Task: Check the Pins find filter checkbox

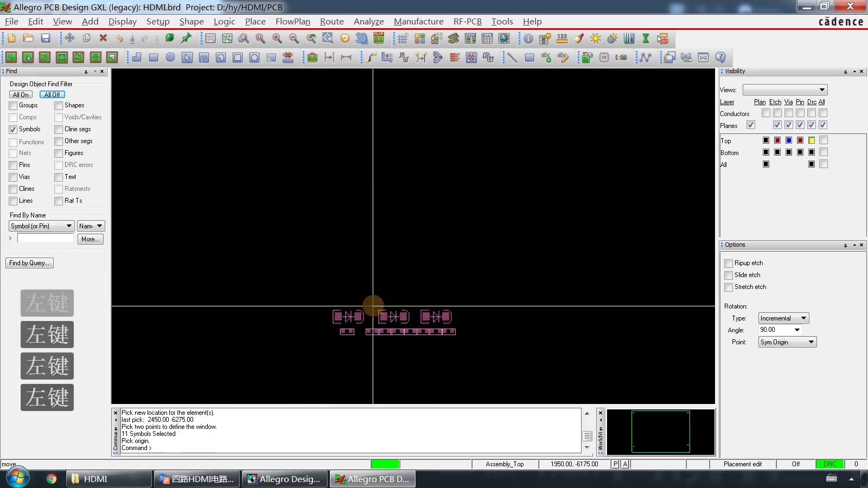Action: pos(13,165)
